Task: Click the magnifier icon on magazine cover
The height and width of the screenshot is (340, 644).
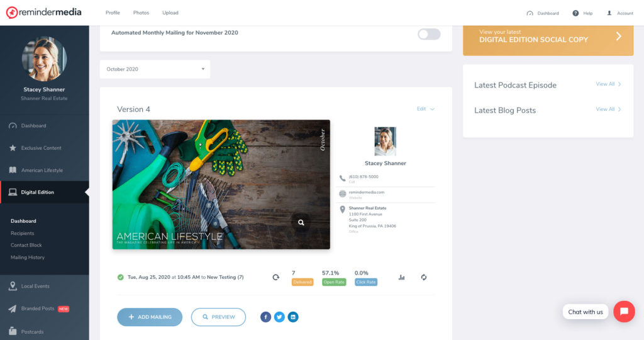Action: pos(301,222)
